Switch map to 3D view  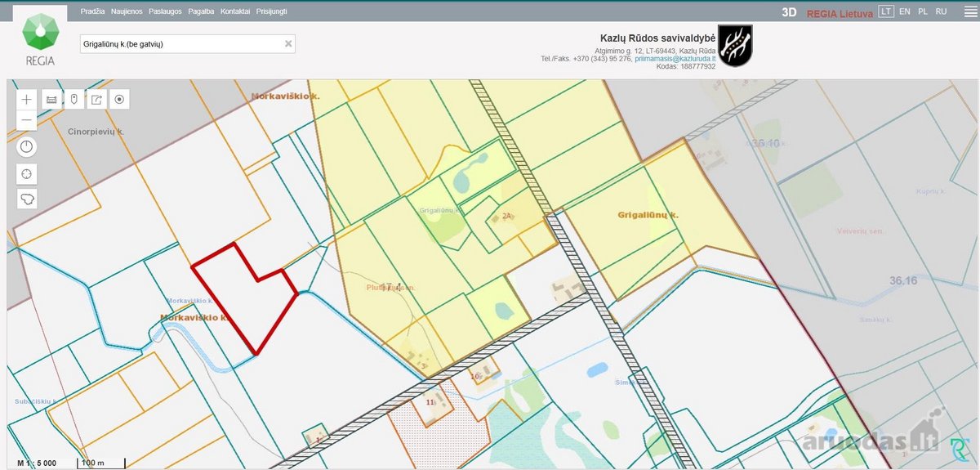pos(789,12)
